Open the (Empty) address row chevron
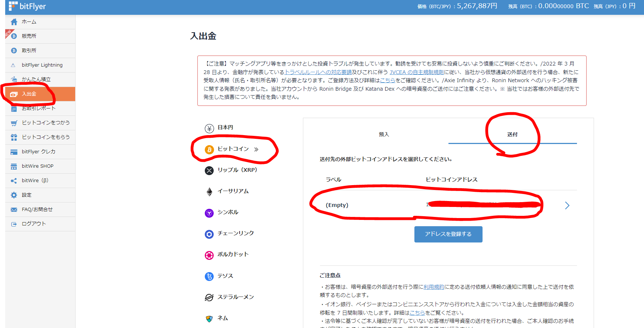644x328 pixels. click(x=567, y=205)
